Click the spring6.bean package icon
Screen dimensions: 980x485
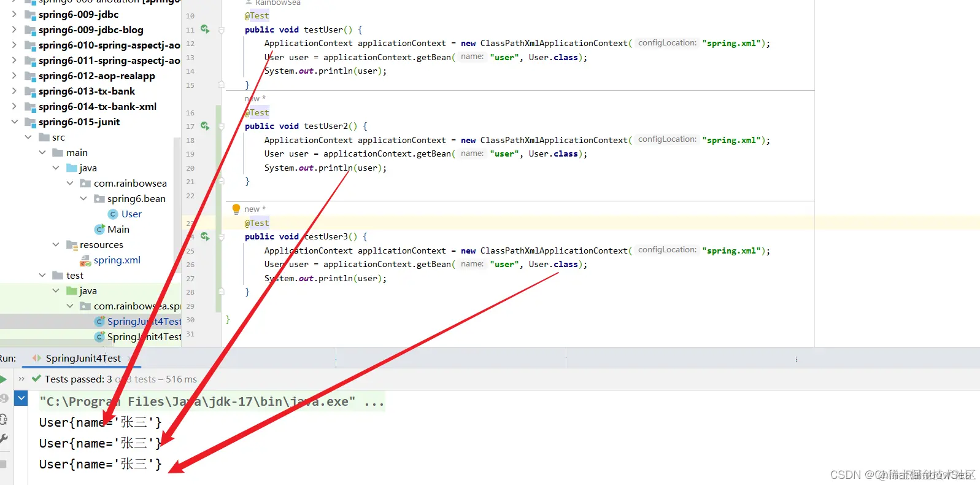(x=99, y=199)
